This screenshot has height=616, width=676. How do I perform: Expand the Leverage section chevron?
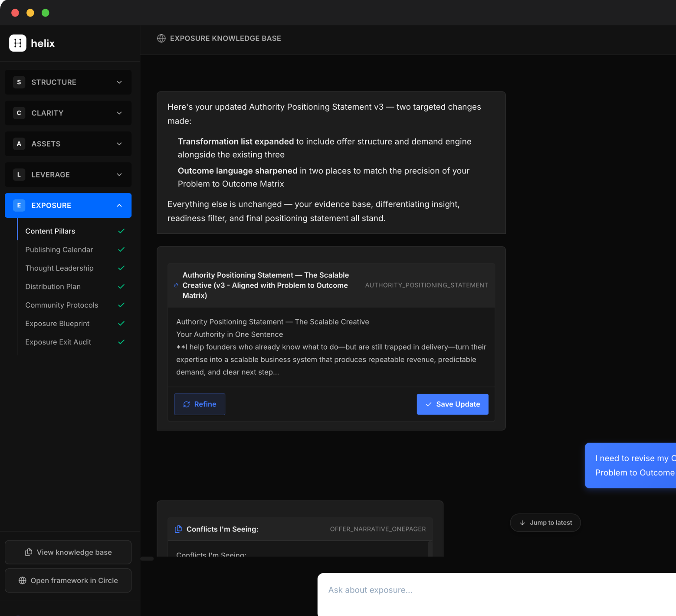(119, 174)
